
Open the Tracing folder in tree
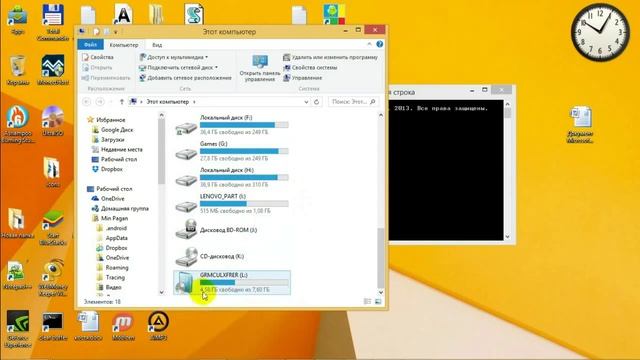[x=111, y=278]
